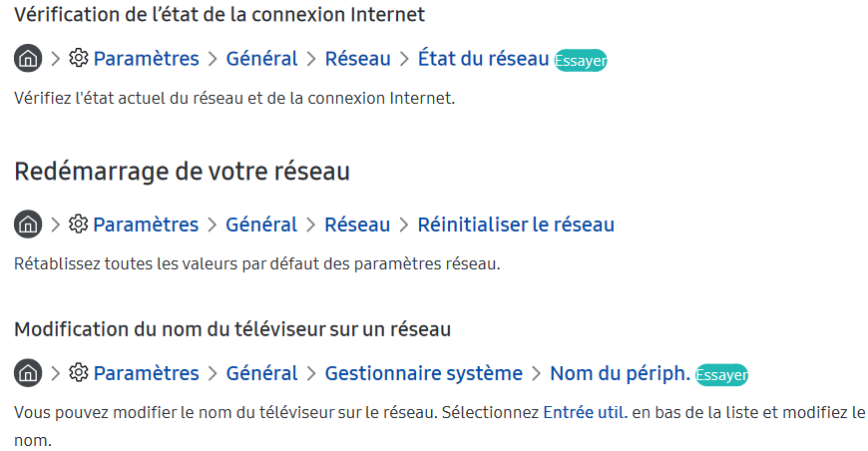Click the home icon in the État du réseau path

coord(28,58)
